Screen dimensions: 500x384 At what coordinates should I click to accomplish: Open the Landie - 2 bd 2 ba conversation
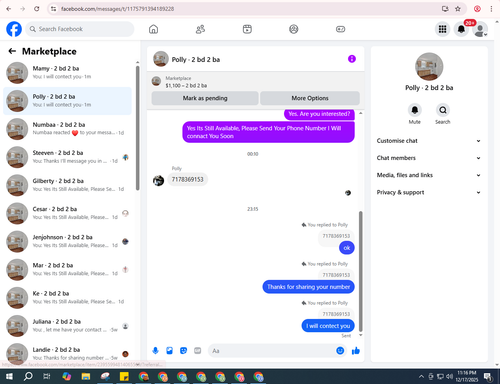pyautogui.click(x=68, y=354)
